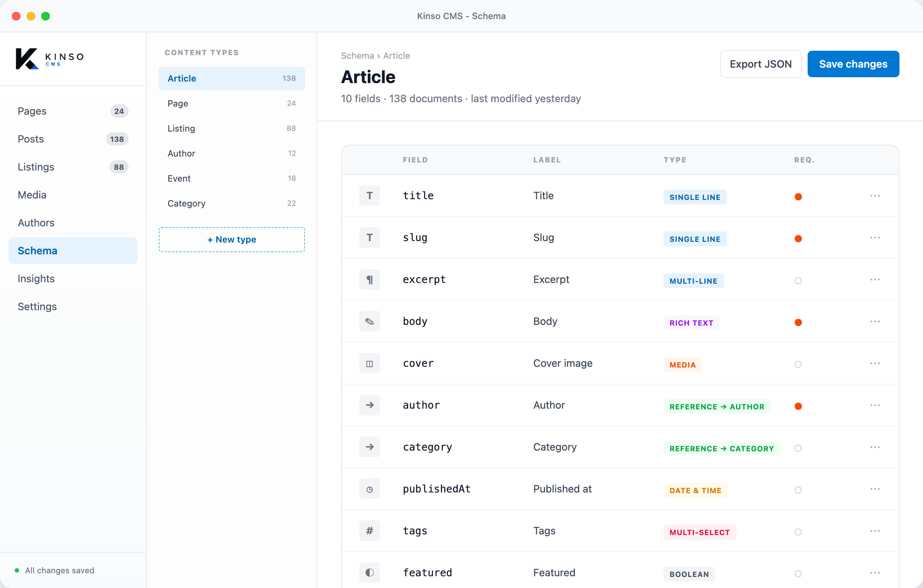Click the green All changes saved dot

[x=17, y=570]
